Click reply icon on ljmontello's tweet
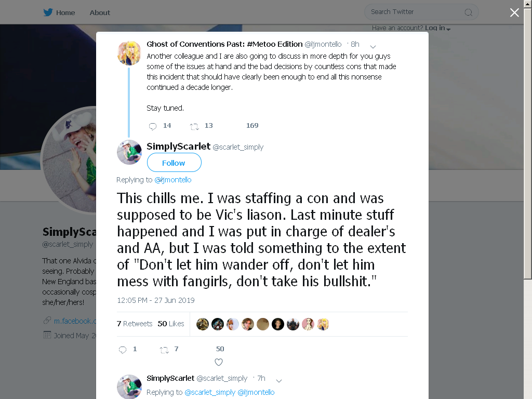This screenshot has width=532, height=399. pos(153,127)
